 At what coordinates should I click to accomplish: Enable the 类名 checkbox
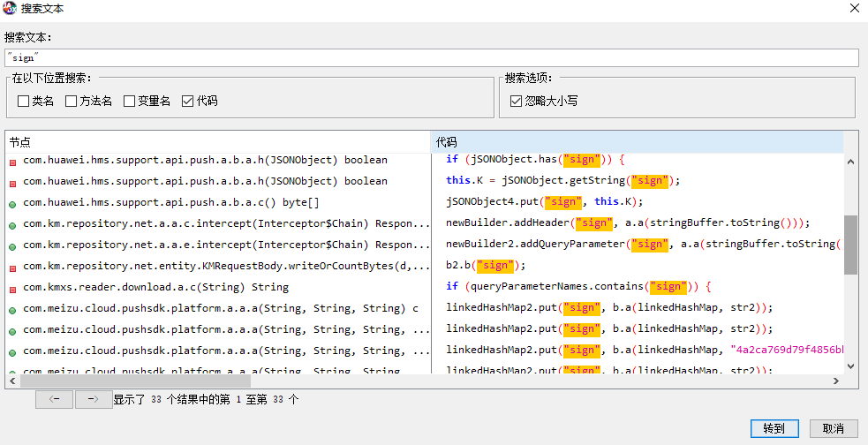(x=24, y=102)
